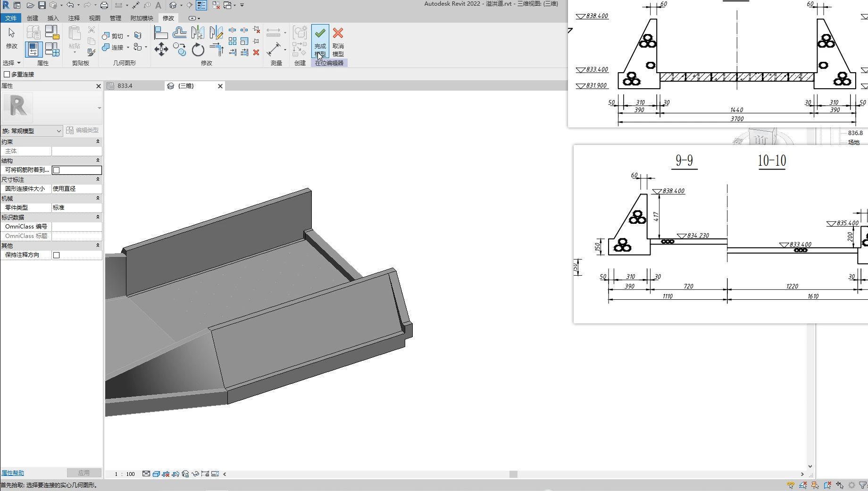Click the Print icon in quick access toolbar
This screenshot has height=491, width=868.
click(x=104, y=5)
